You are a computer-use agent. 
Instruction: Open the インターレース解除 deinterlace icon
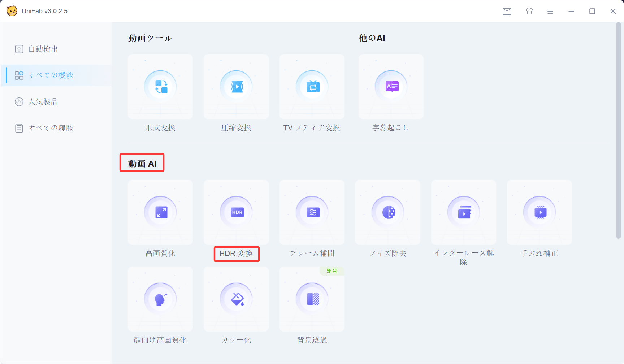464,212
